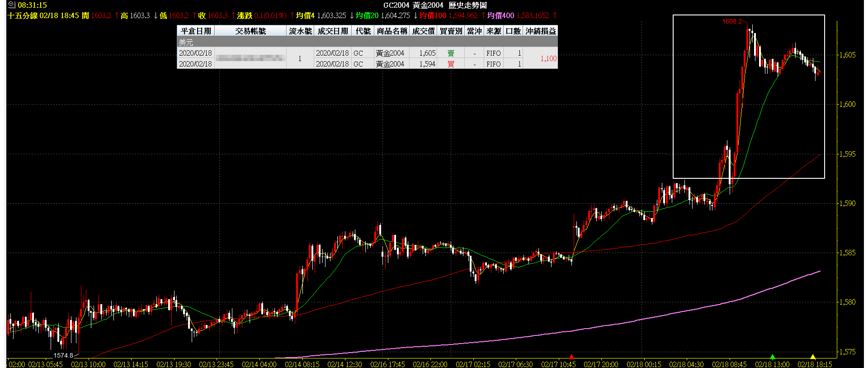Image resolution: width=868 pixels, height=368 pixels.
Task: Click the clock icon beside 08:31:15
Action: [12, 5]
